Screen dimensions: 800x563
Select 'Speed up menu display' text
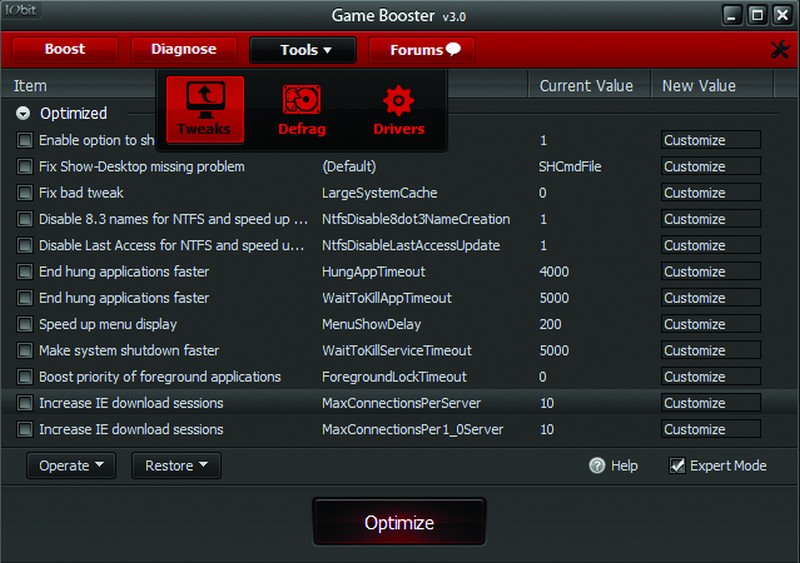point(108,324)
